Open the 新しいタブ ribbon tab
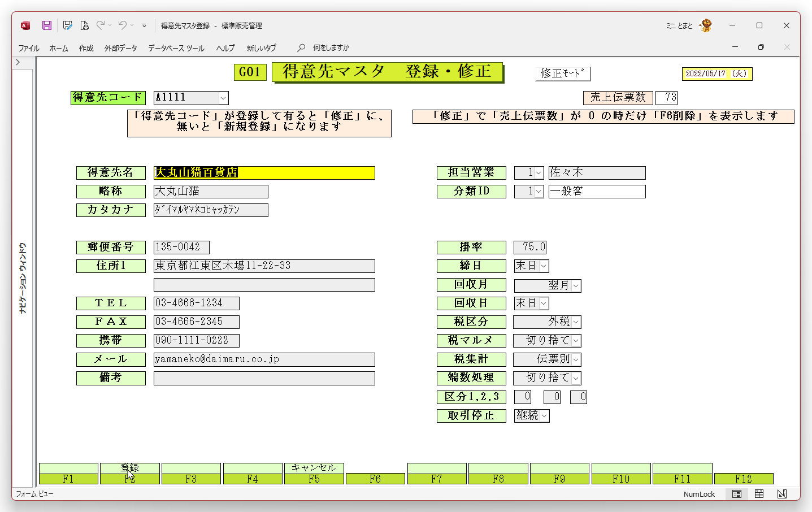Image resolution: width=812 pixels, height=512 pixels. (x=261, y=48)
